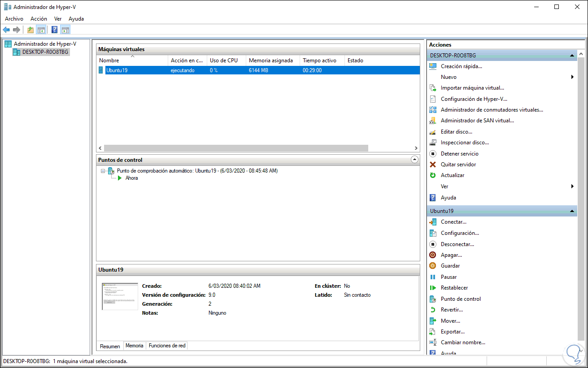
Task: Click the green Actualizar refresh icon
Action: point(433,175)
